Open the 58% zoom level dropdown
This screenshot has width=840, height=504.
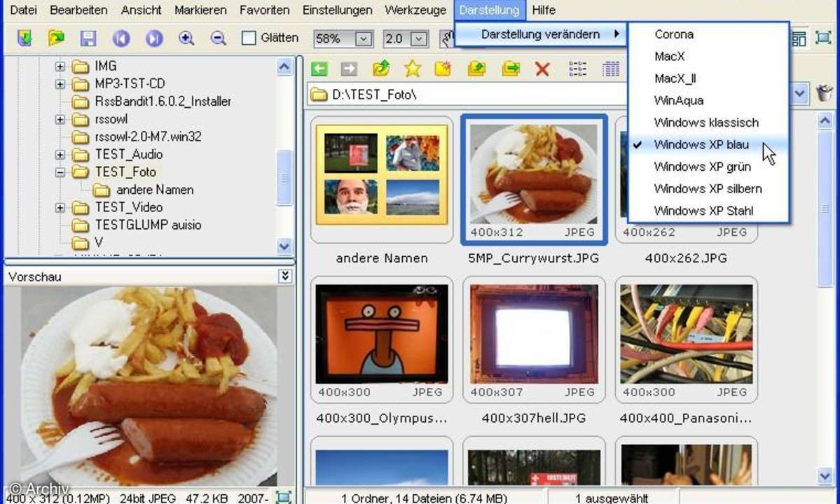click(x=364, y=38)
